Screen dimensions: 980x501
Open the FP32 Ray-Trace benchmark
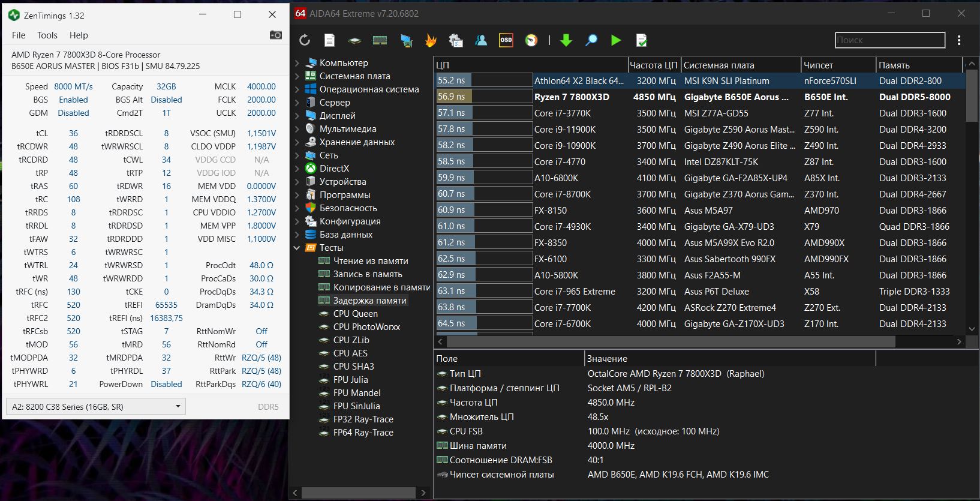point(363,419)
